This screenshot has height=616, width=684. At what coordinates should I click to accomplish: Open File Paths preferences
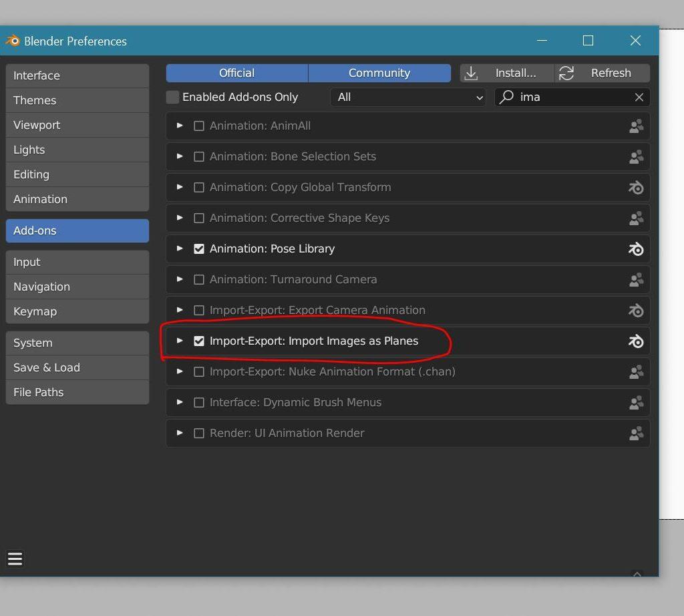click(x=77, y=392)
